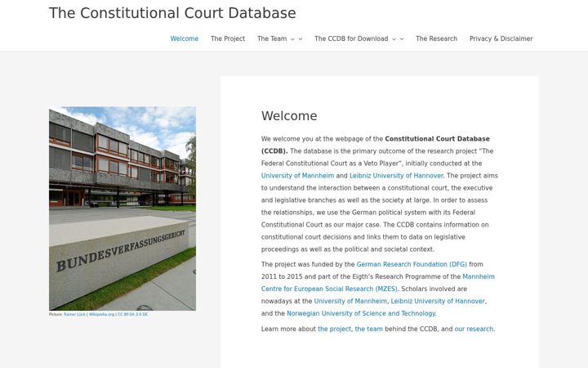Follow the German Research Foundation (DFG) link
Screen dimensions: 588x368
tap(412, 264)
